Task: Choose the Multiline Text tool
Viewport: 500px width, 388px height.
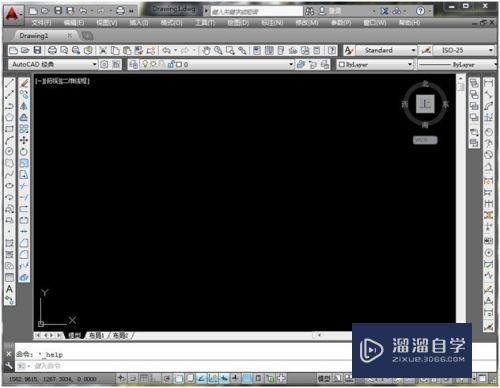Action: 9,289
